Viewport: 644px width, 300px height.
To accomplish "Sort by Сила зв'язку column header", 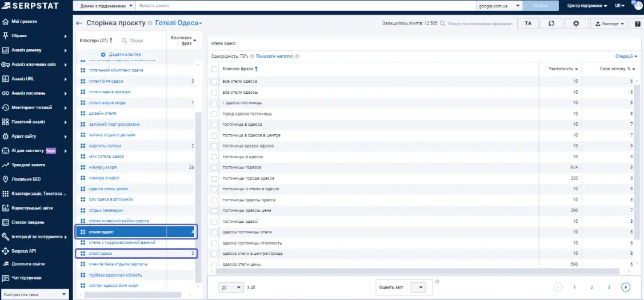I will pos(617,69).
